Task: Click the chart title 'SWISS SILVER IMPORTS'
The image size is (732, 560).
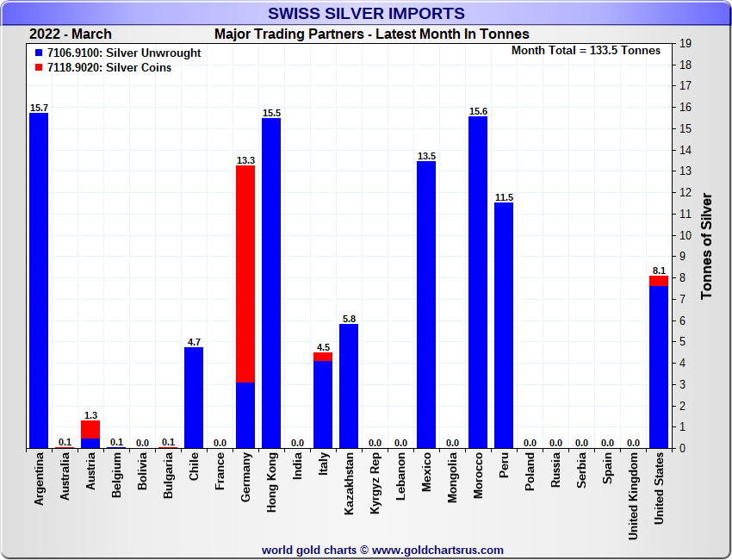Action: (x=366, y=14)
